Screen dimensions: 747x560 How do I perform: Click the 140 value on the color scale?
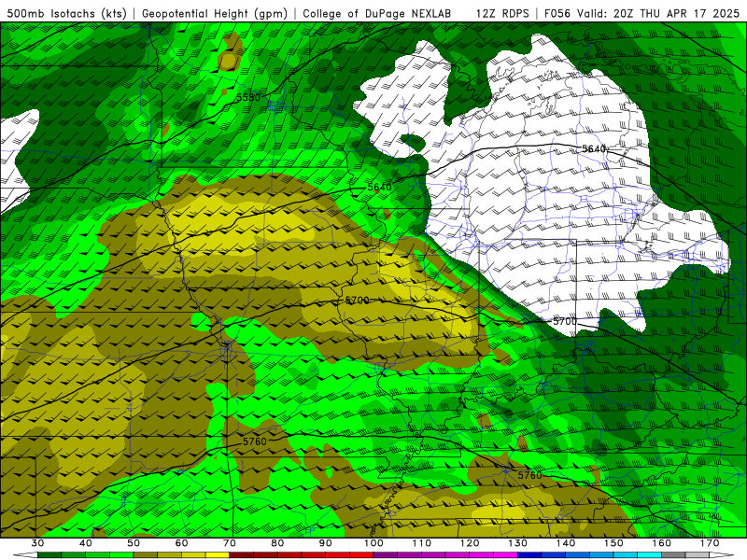pos(566,543)
